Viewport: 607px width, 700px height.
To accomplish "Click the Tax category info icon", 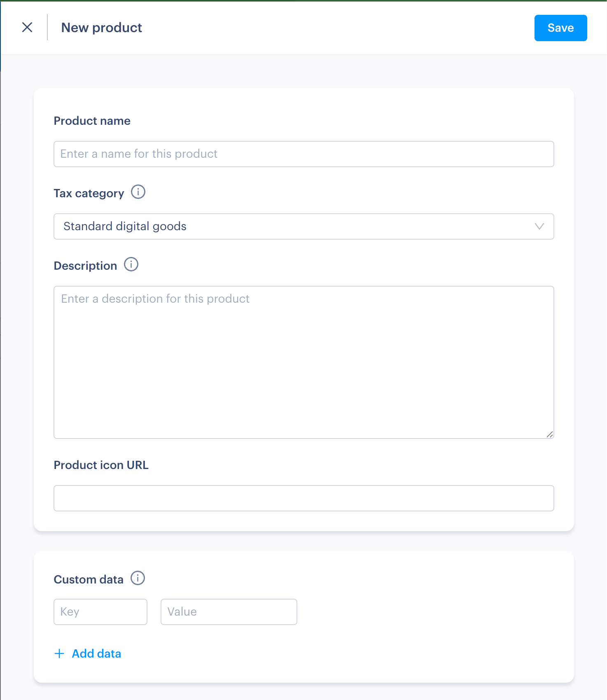I will 138,192.
